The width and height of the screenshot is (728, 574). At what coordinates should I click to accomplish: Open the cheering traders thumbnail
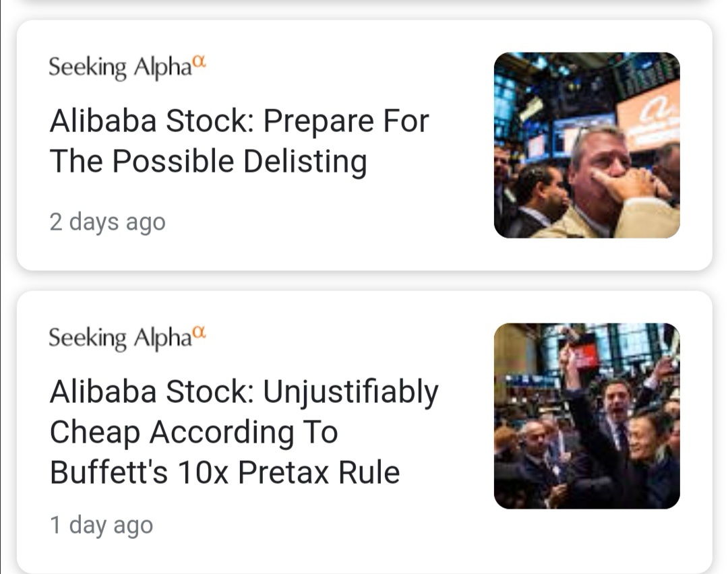tap(586, 416)
